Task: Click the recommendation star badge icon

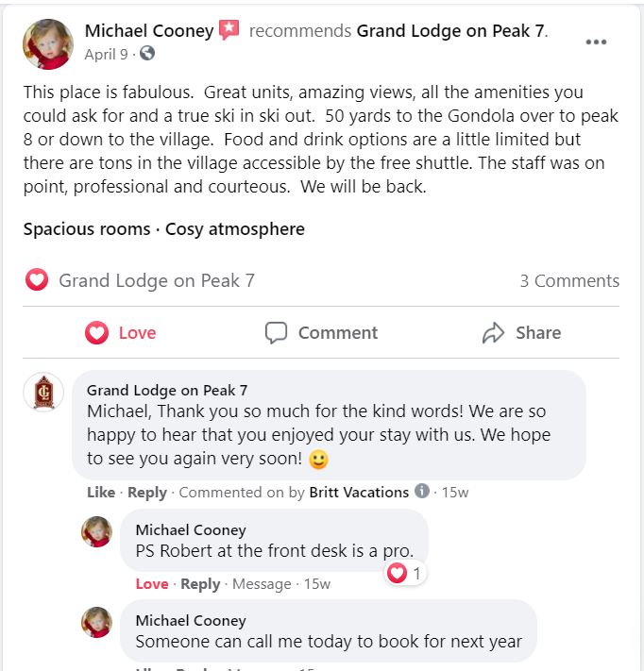Action: click(229, 30)
